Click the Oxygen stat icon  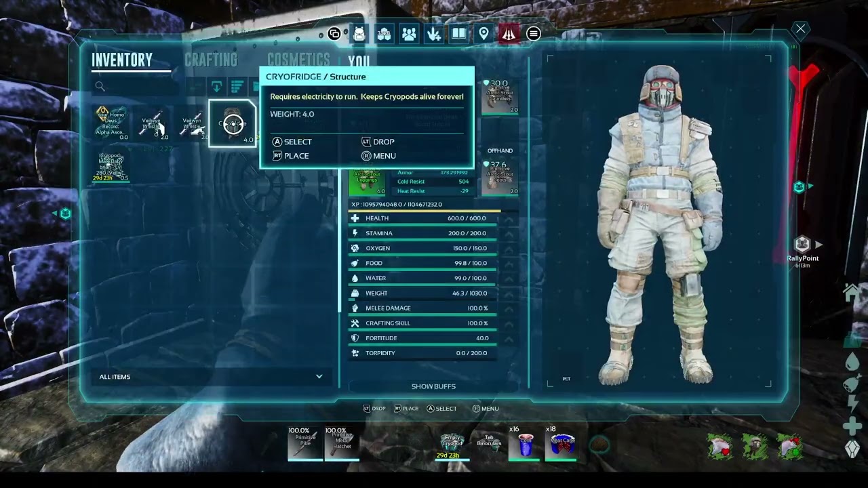pyautogui.click(x=355, y=248)
